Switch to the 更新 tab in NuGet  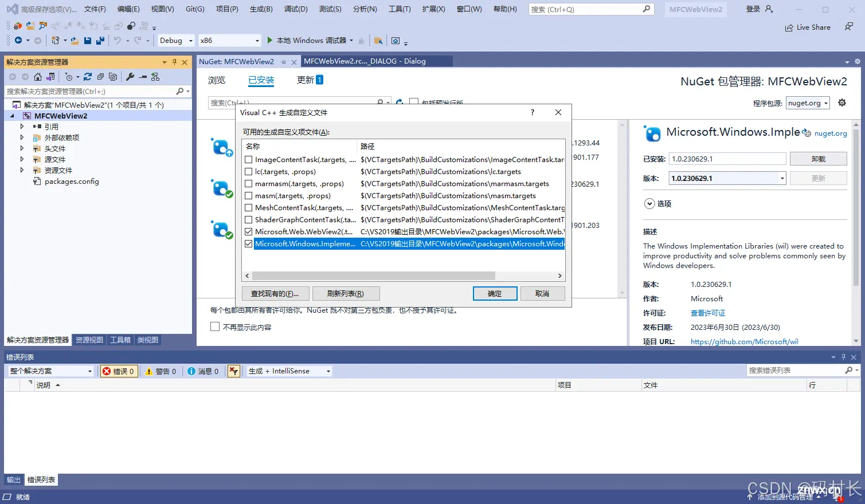pos(310,80)
